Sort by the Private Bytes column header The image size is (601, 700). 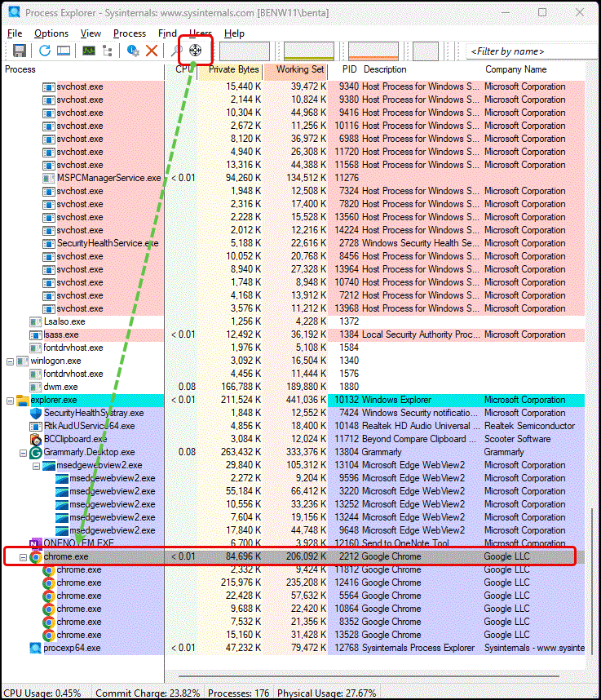pos(229,69)
